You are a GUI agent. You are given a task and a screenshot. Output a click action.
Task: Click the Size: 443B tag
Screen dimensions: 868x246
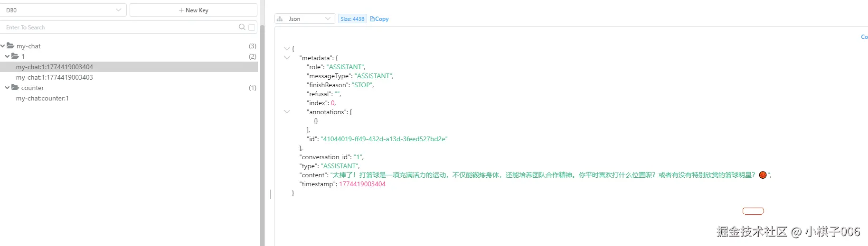pos(352,19)
